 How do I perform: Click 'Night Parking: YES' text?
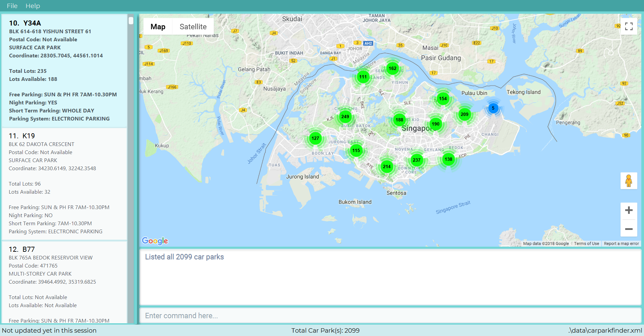(x=33, y=102)
